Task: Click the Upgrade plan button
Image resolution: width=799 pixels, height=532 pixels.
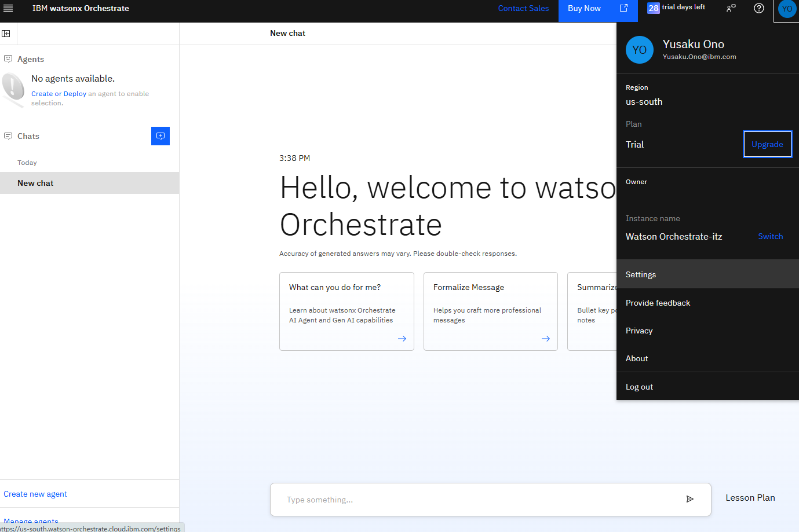Action: [767, 144]
